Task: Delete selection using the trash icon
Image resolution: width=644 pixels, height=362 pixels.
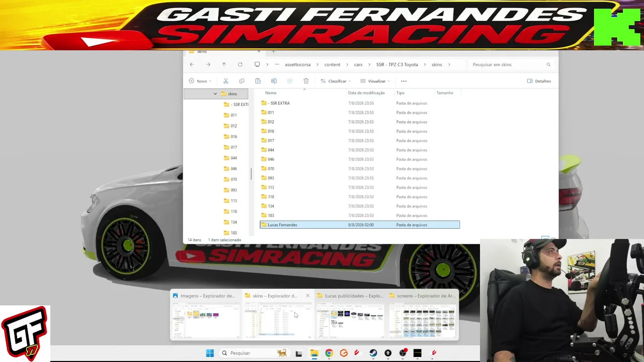Action: coord(306,81)
